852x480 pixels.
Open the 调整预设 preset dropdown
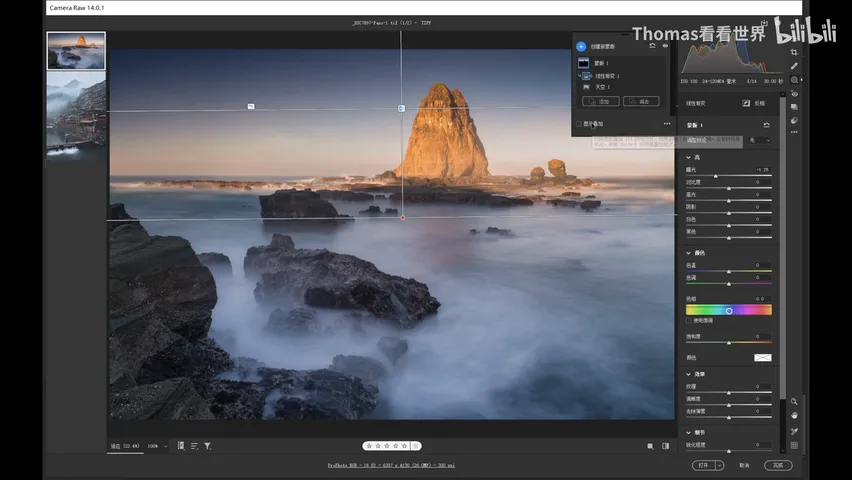760,140
